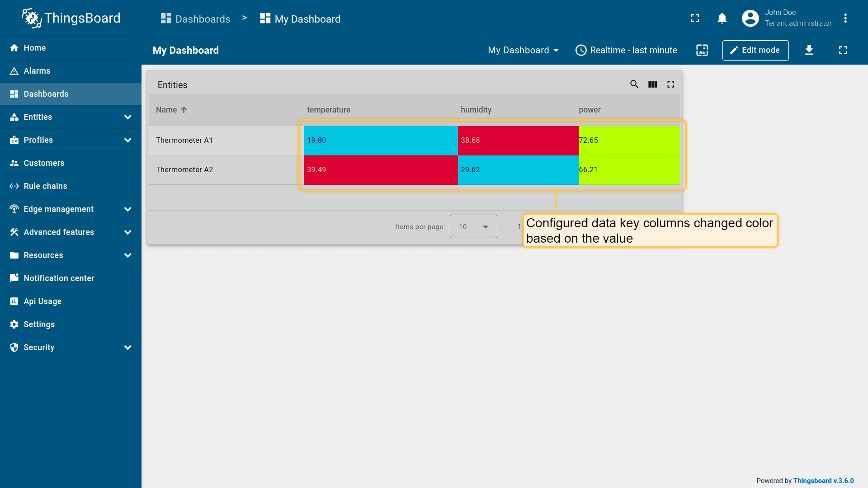Image resolution: width=868 pixels, height=488 pixels.
Task: Export dashboard with download icon
Action: coord(809,50)
